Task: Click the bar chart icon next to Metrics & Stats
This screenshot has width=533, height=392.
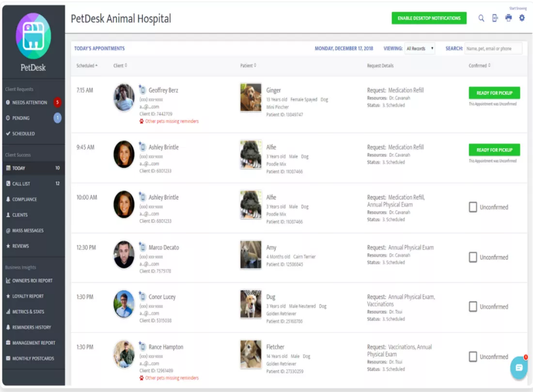Action: pyautogui.click(x=8, y=312)
